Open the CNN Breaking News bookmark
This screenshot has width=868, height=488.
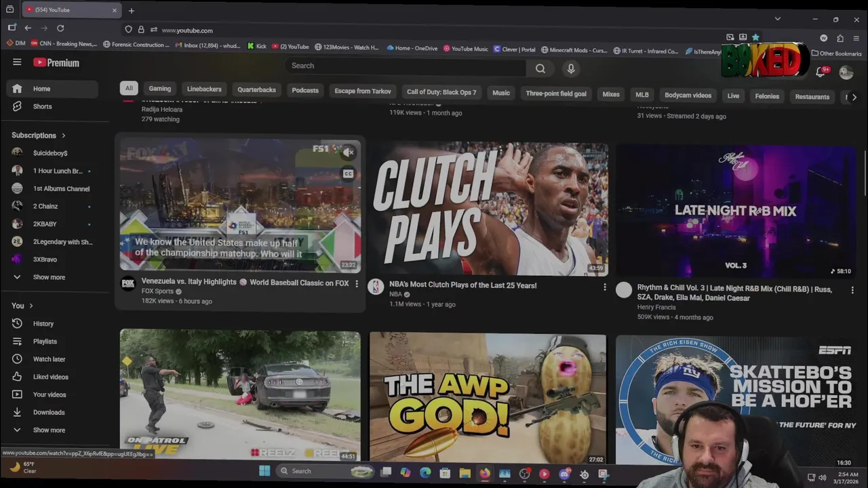click(63, 43)
